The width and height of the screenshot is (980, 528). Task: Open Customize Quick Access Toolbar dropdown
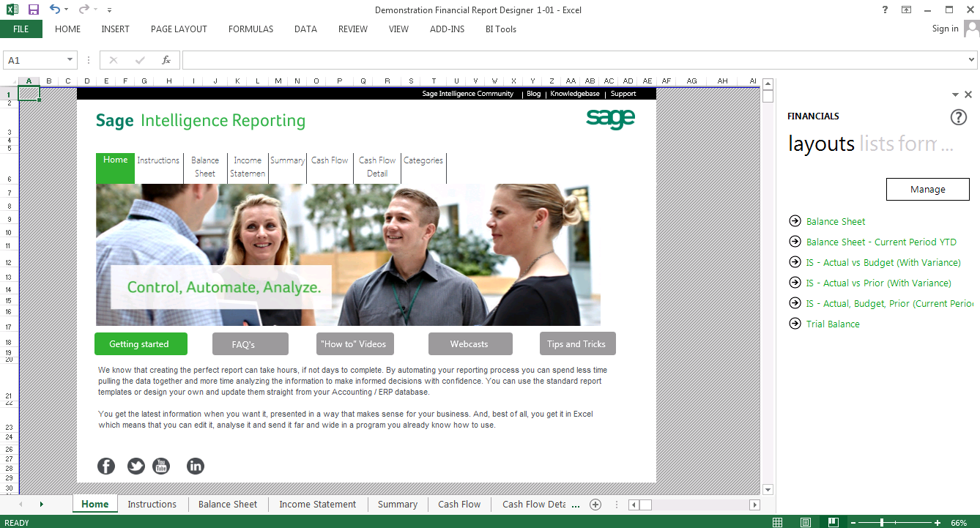coord(109,10)
